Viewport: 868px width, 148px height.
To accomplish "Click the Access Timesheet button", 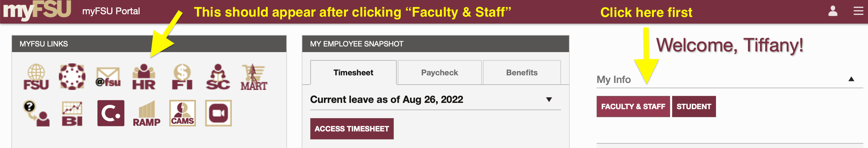I will (352, 128).
